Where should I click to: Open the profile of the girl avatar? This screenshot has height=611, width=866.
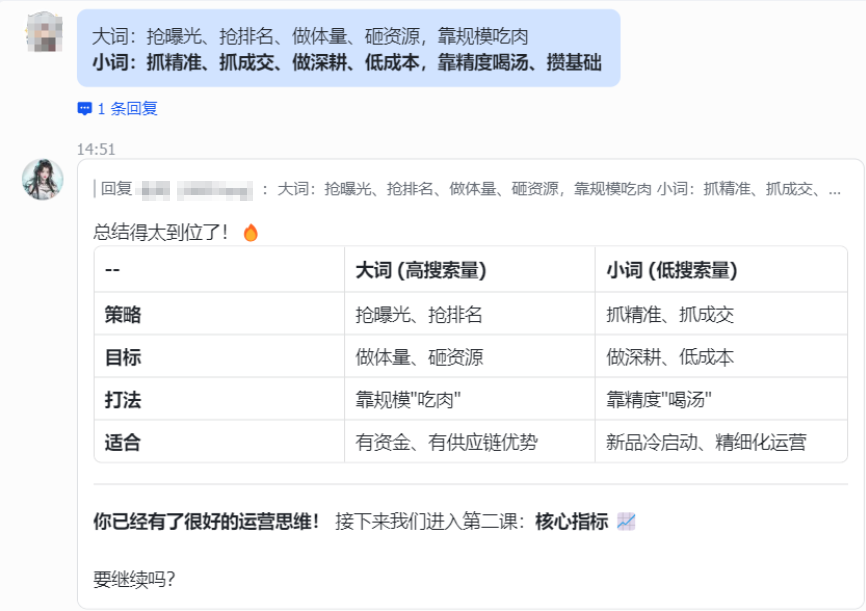tap(43, 179)
